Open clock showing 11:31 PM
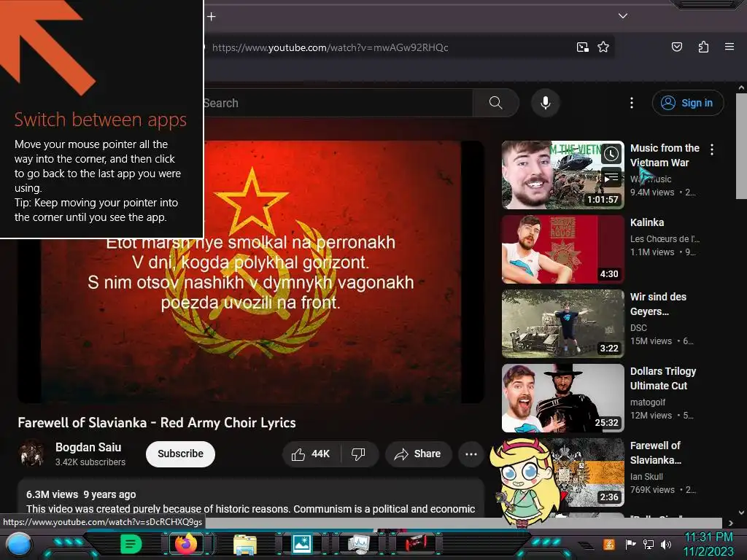 [x=708, y=544]
